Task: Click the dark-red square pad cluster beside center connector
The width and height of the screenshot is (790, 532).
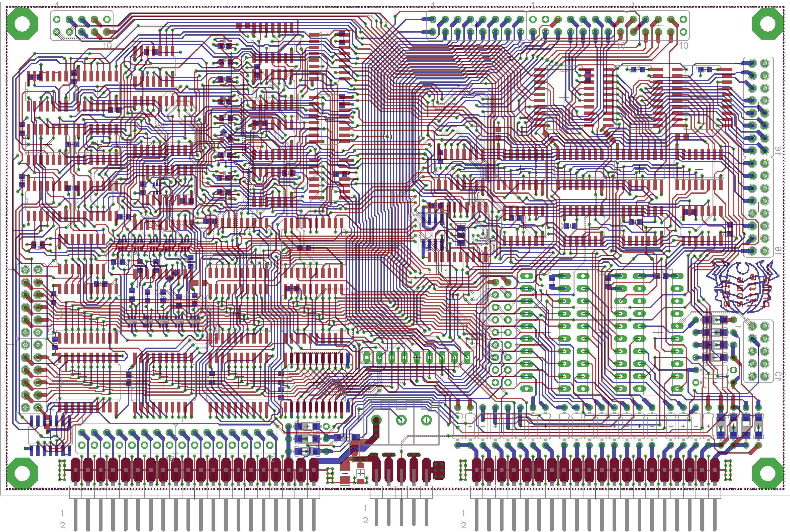Action: point(438,470)
